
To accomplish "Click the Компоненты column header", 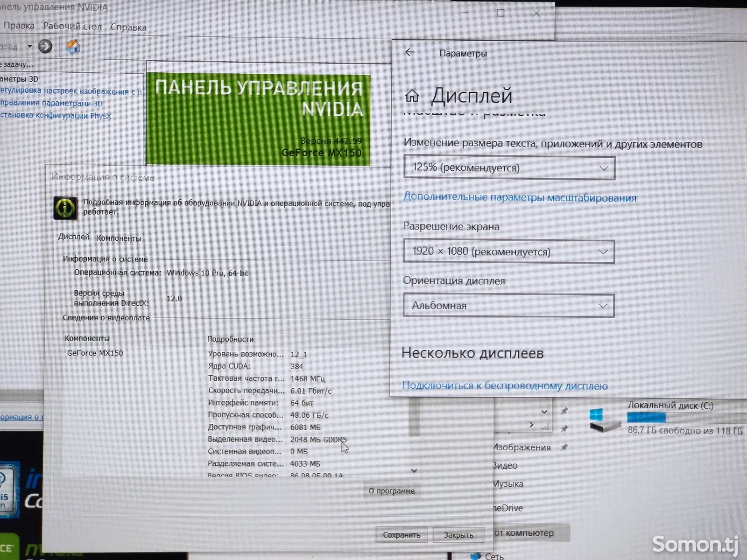I will (87, 338).
